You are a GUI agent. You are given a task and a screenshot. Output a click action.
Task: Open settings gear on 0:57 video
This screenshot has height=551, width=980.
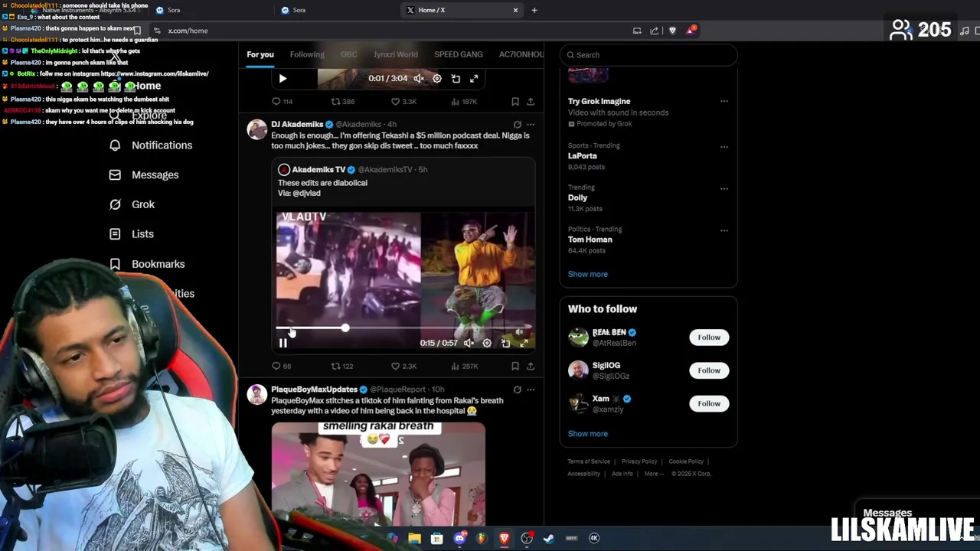(x=487, y=343)
